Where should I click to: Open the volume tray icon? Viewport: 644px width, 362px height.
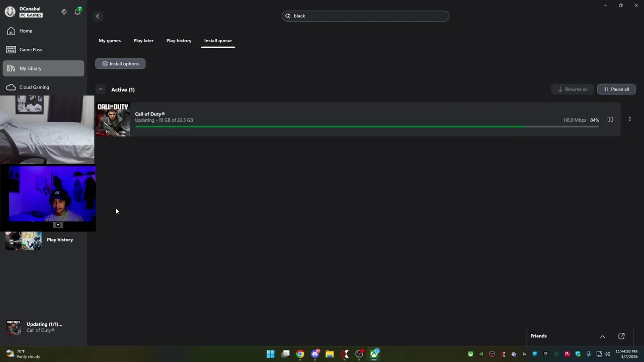click(x=607, y=354)
